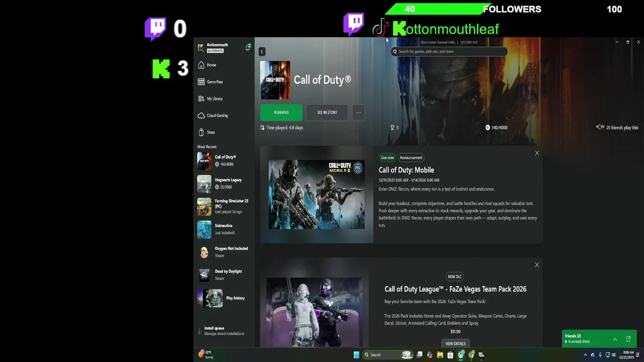Open the Install queue download icon
This screenshot has height=362, width=644.
tap(200, 331)
